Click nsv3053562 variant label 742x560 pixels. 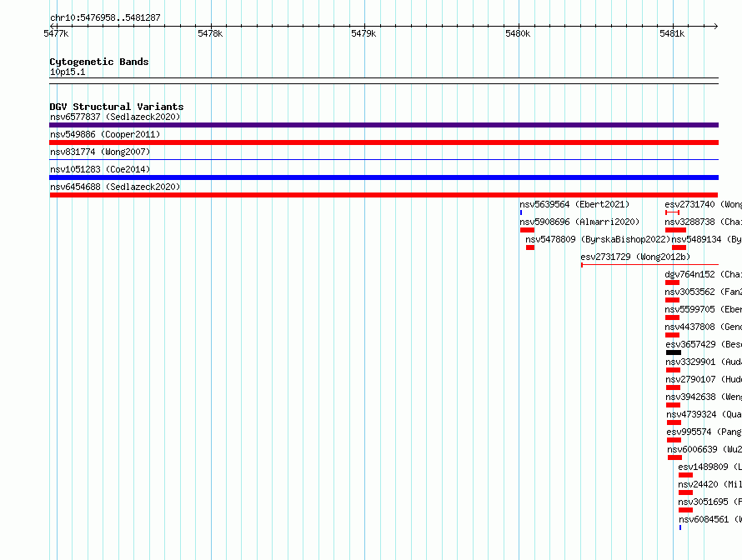pyautogui.click(x=703, y=292)
